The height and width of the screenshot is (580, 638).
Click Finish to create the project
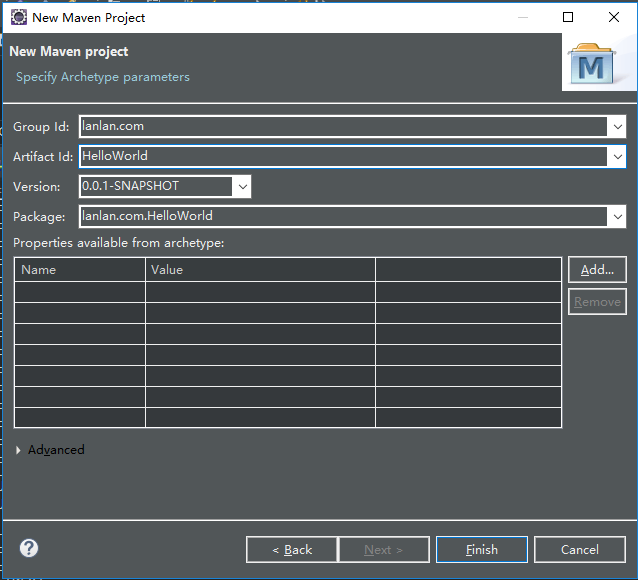click(x=482, y=549)
